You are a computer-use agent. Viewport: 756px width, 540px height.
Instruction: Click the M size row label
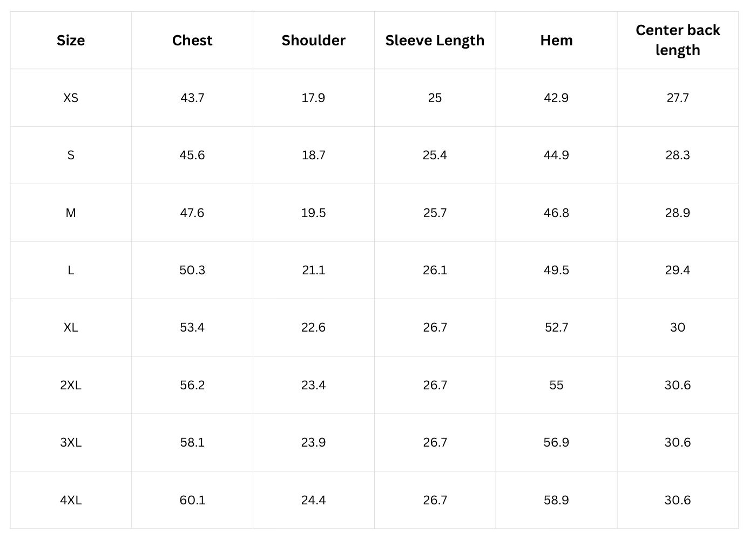[x=71, y=213]
